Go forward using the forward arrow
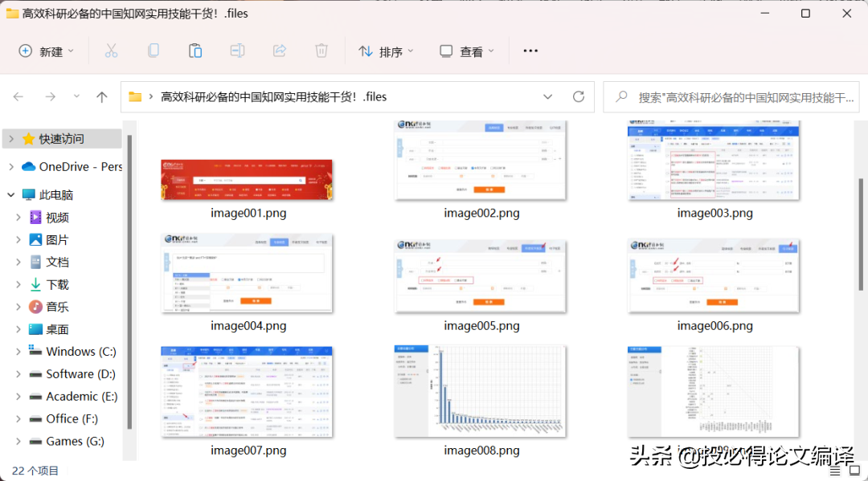 [x=51, y=96]
